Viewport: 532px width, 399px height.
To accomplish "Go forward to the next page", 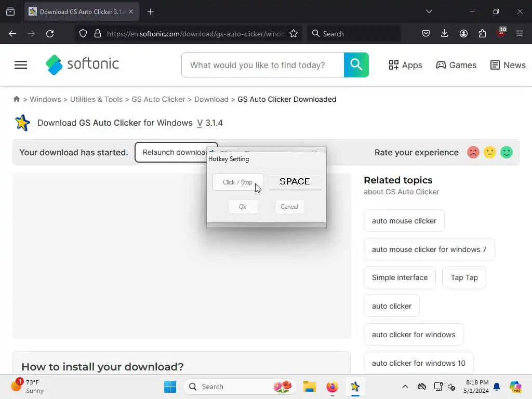I will point(31,34).
